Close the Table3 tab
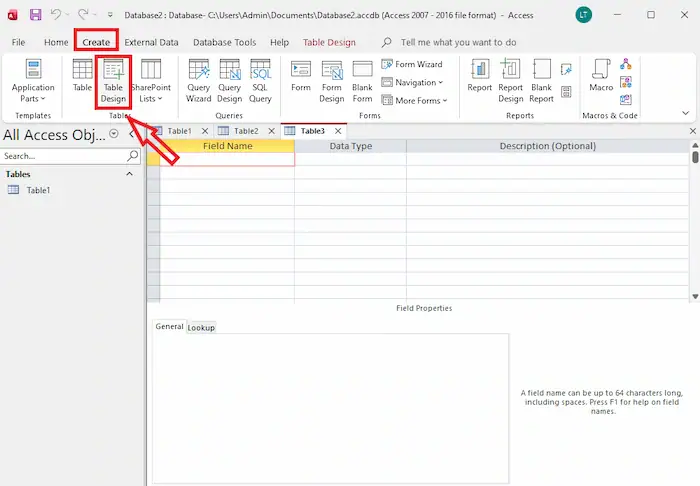 point(338,131)
